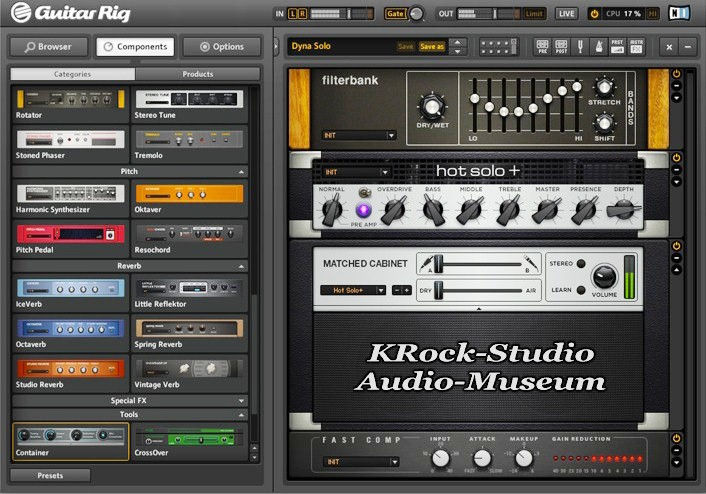
Task: Click the Guitar Rig logo
Action: [71, 13]
